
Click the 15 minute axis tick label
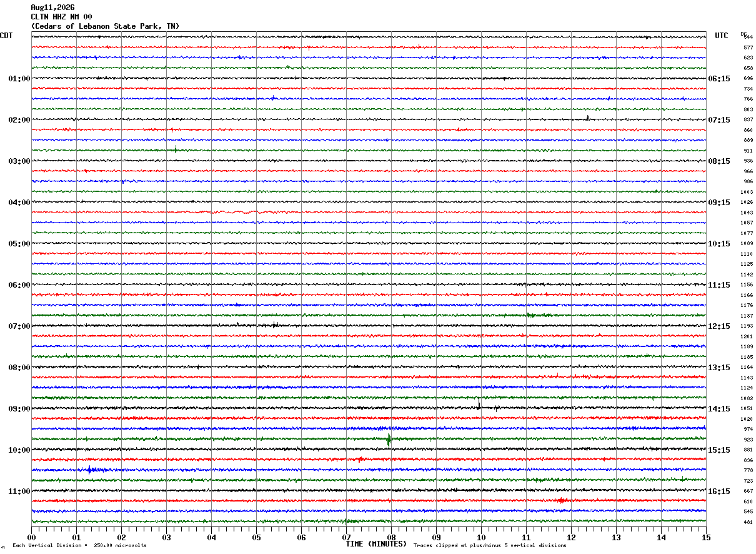click(x=706, y=538)
